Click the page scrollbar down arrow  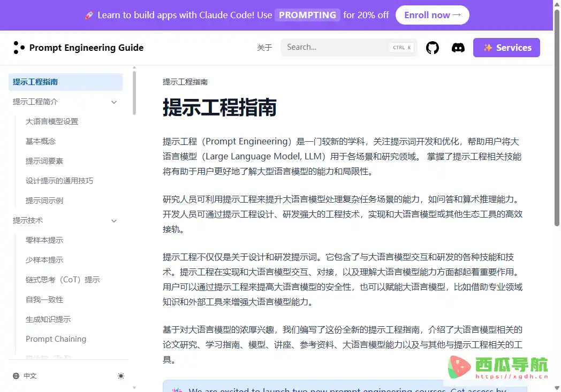click(x=557, y=388)
